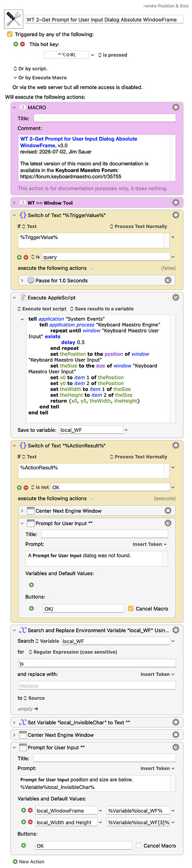The height and width of the screenshot is (868, 192).
Task: Click the 'query' condition value field
Action: pos(105,257)
